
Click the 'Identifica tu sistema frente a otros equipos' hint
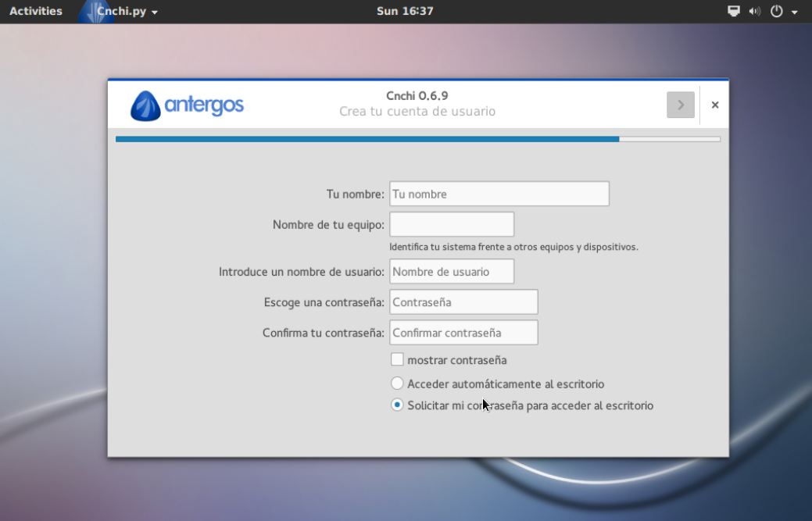pos(513,247)
